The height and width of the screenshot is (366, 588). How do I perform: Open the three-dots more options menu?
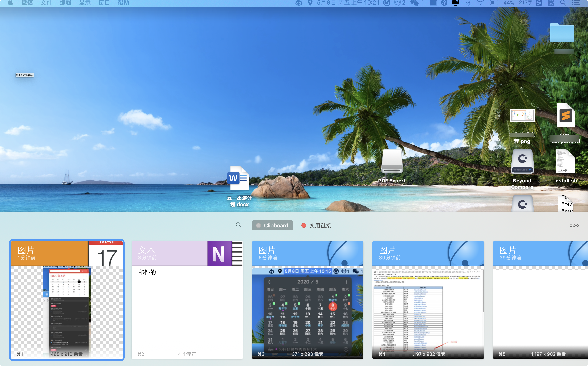574,226
